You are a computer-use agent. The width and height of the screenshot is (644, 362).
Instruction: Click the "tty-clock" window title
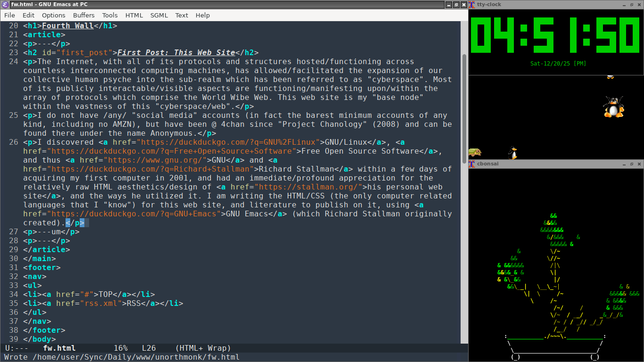click(489, 5)
